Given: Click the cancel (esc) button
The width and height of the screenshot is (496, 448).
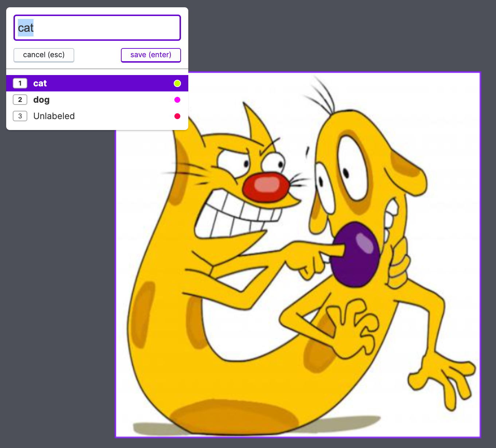Looking at the screenshot, I should 44,55.
